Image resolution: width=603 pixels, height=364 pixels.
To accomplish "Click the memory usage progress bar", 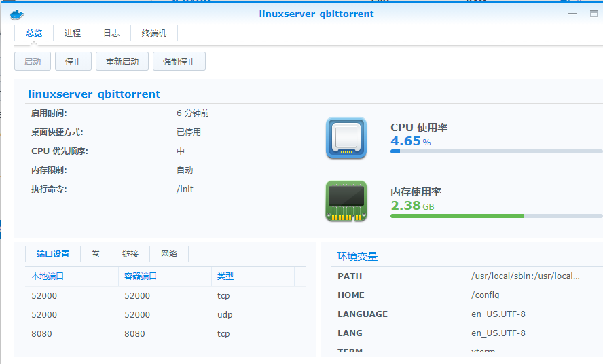I will (x=496, y=216).
